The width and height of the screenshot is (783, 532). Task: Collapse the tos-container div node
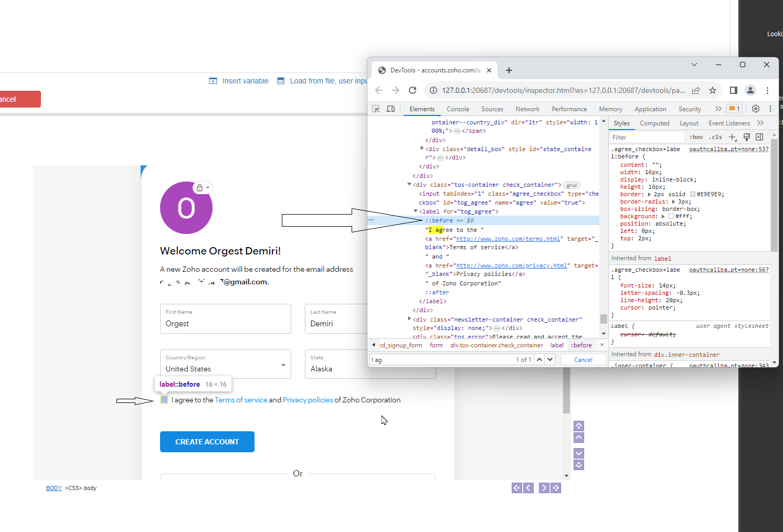409,185
